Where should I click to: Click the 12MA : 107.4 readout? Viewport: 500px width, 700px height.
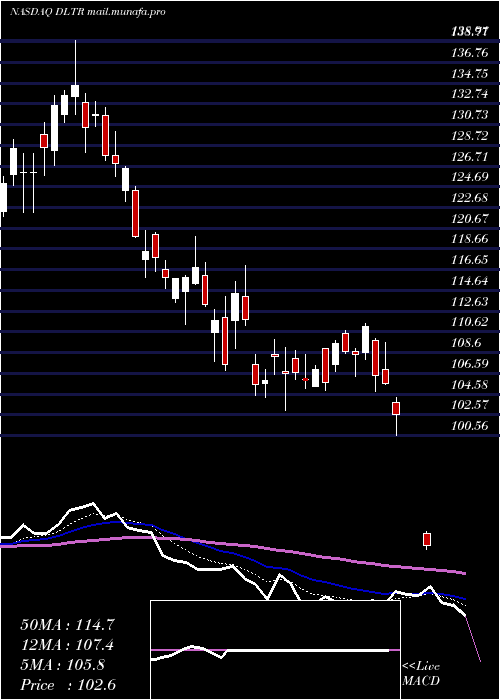click(67, 645)
